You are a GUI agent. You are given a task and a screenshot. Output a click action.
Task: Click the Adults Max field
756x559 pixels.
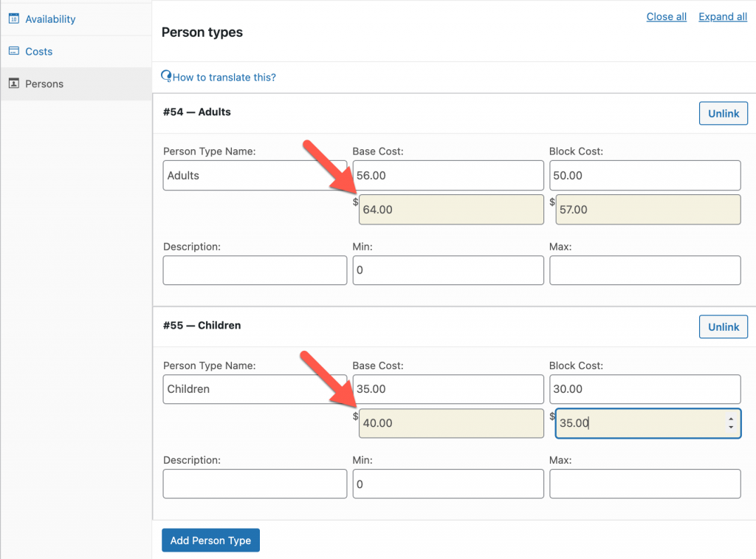(x=645, y=270)
